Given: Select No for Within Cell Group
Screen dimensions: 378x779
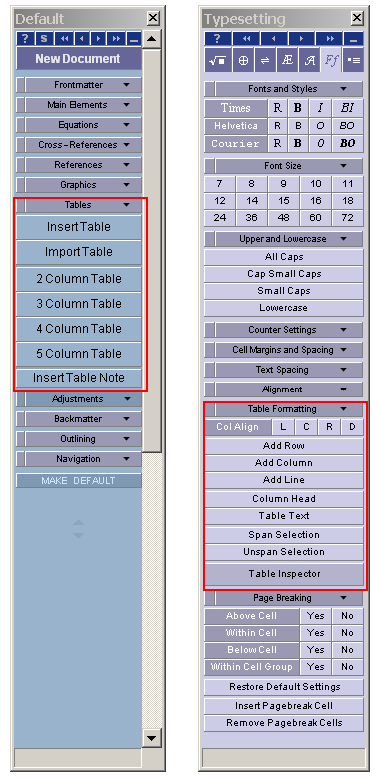Looking at the screenshot, I should click(347, 666).
